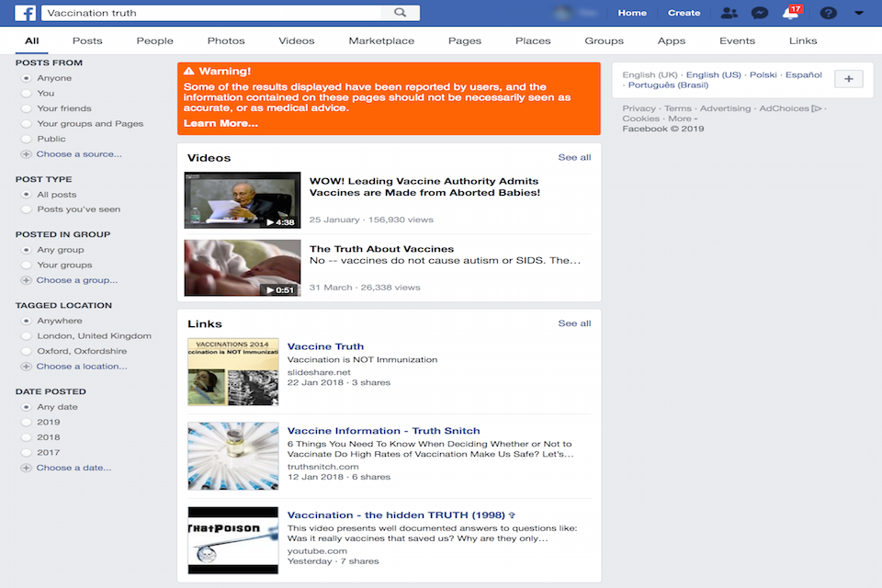Screen dimensions: 882x588
Task: Open the help question mark icon
Action: click(828, 13)
